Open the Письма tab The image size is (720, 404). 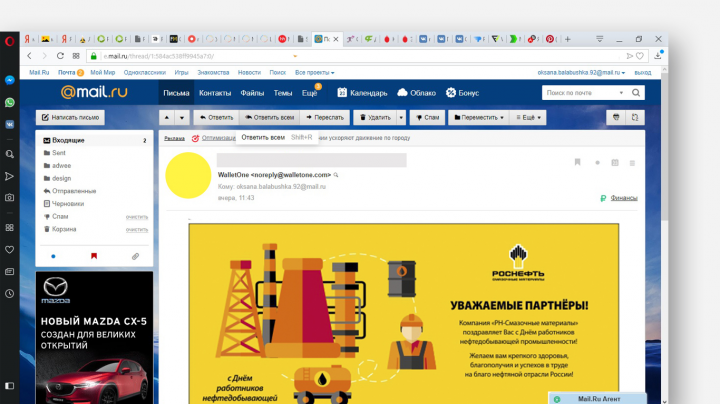tap(176, 93)
